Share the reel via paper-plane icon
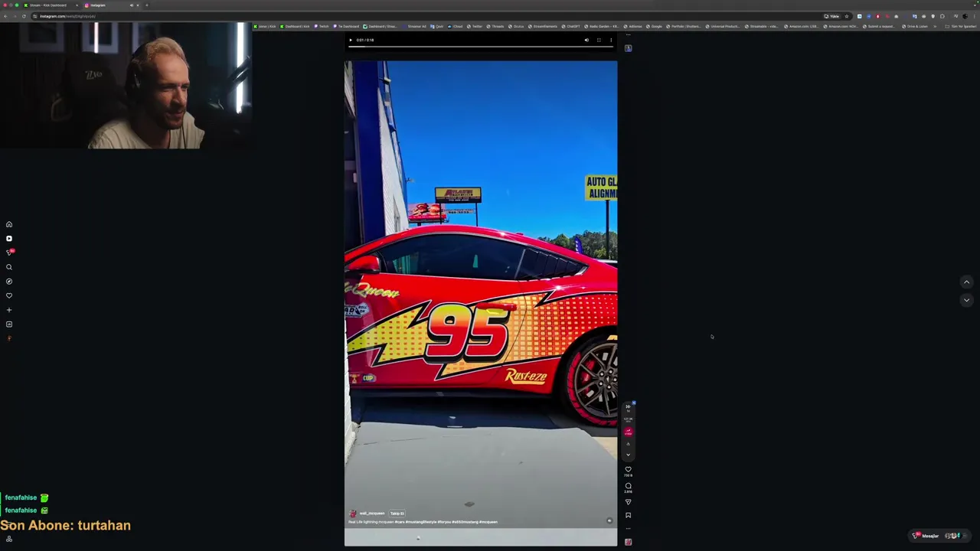The width and height of the screenshot is (980, 551). point(629,502)
